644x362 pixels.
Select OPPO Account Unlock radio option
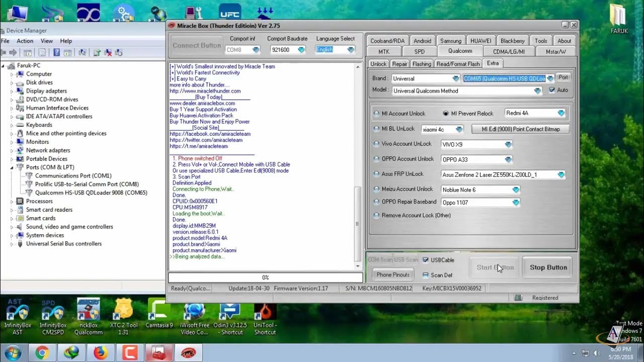pyautogui.click(x=377, y=159)
